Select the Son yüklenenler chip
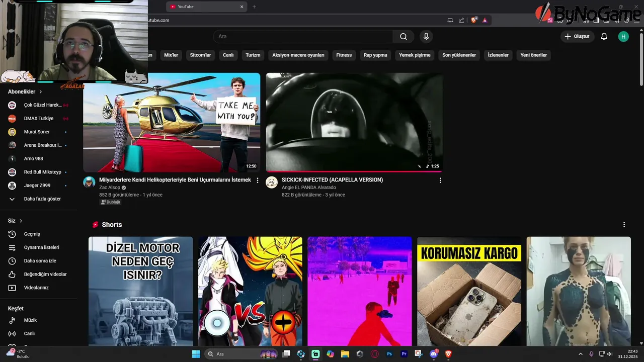The image size is (644, 362). [459, 55]
